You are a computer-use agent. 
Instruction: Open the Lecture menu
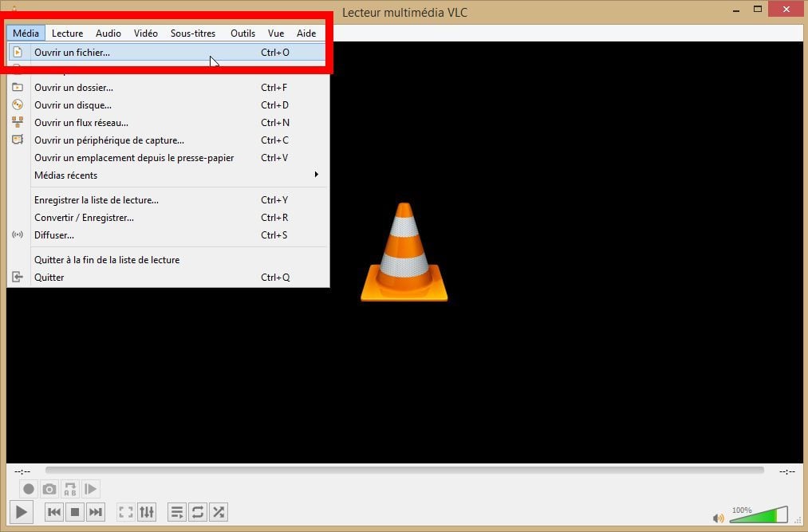point(68,33)
